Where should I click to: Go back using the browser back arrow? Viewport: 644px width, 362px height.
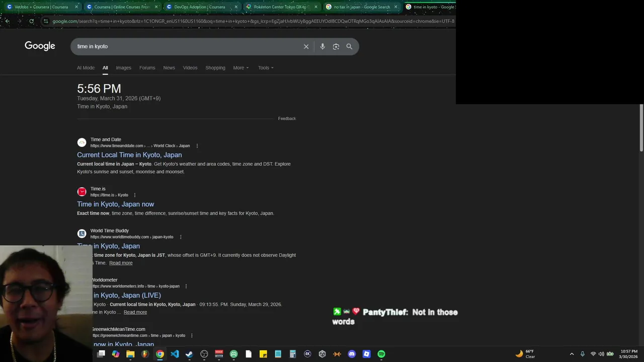7,21
